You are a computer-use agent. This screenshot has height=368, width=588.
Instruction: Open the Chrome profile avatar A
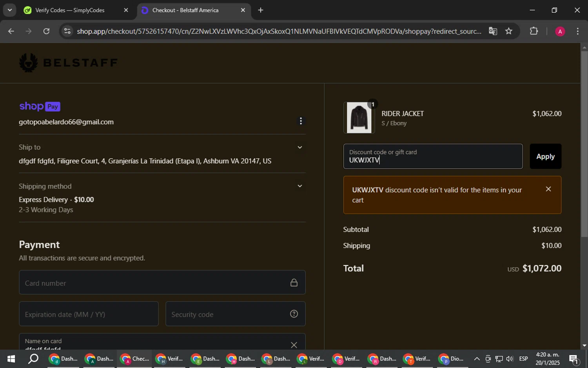point(560,31)
